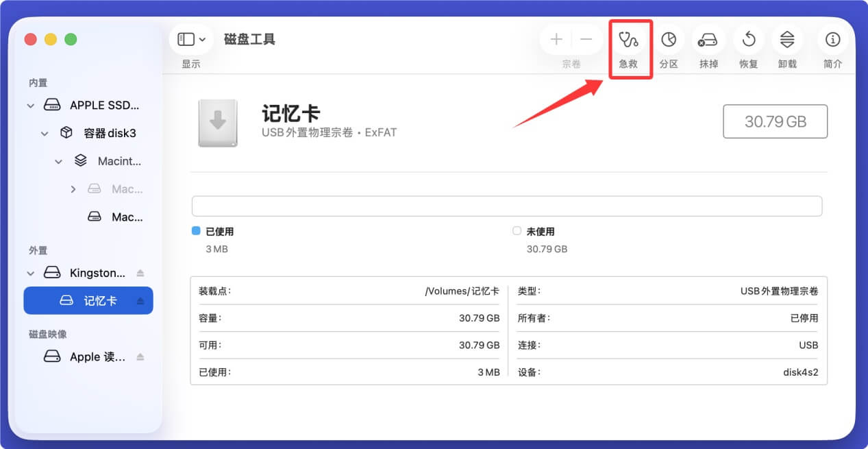This screenshot has height=449, width=868.
Task: Expand the grayed Mac... tree item
Action: [74, 189]
